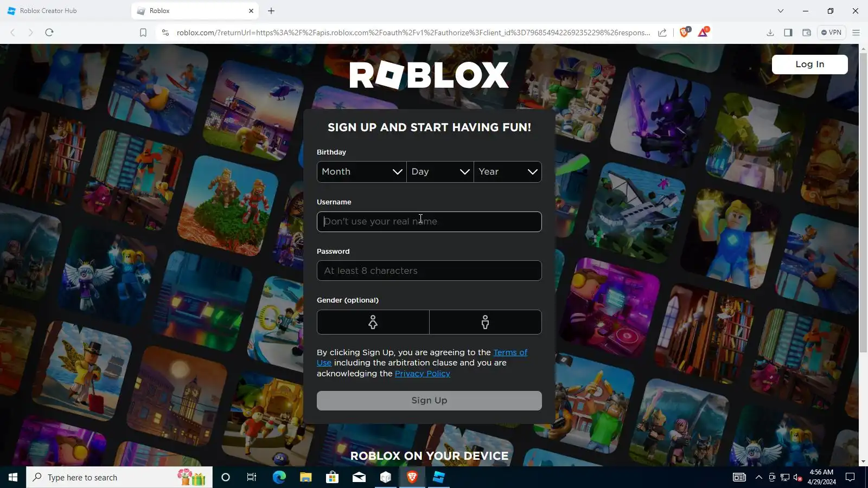
Task: Select the female gender option
Action: pyautogui.click(x=373, y=322)
